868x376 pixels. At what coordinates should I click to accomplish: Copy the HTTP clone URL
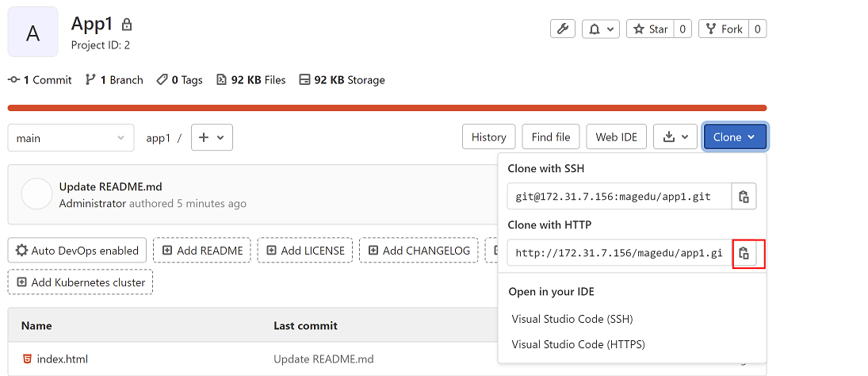(x=744, y=253)
